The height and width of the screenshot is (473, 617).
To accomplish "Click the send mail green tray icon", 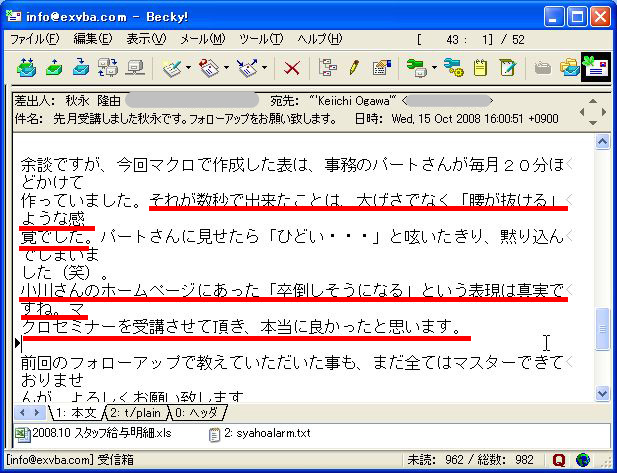I will click(54, 67).
